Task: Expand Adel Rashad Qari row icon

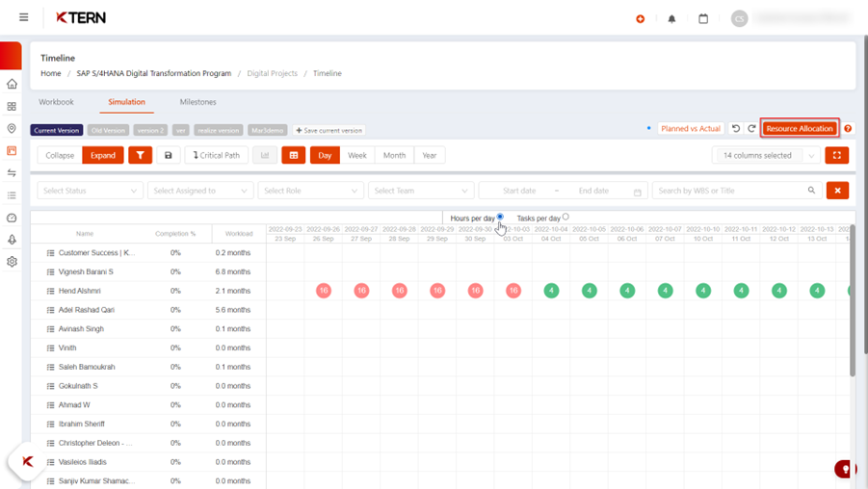Action: 50,310
